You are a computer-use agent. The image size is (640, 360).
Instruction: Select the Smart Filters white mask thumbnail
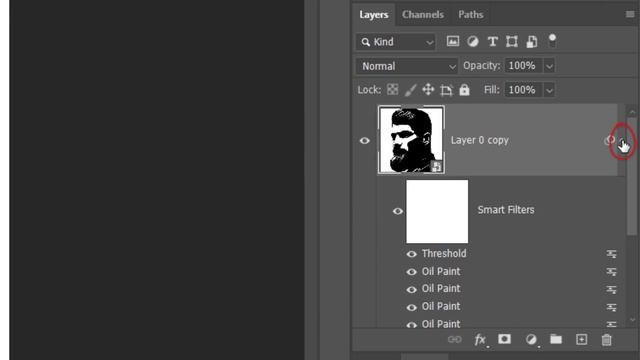437,211
